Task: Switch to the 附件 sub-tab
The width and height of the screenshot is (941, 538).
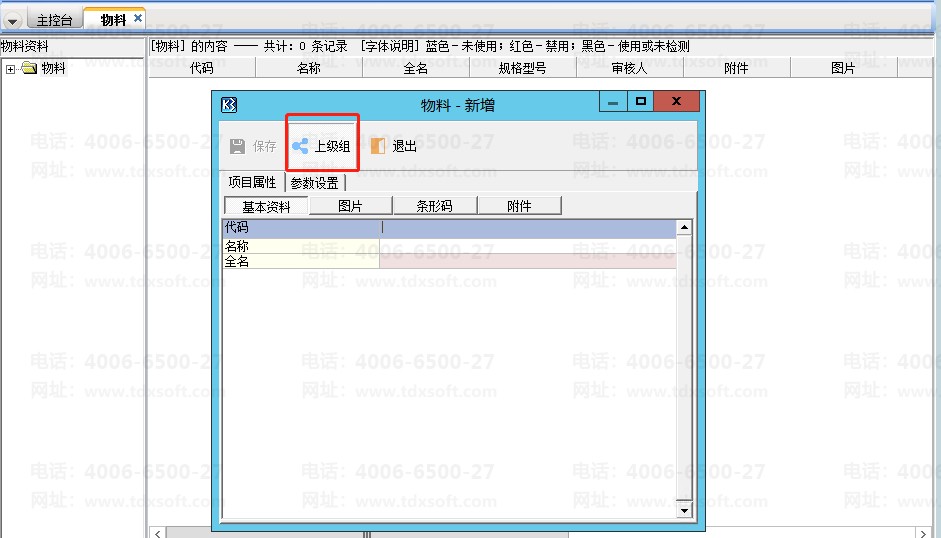Action: tap(519, 206)
